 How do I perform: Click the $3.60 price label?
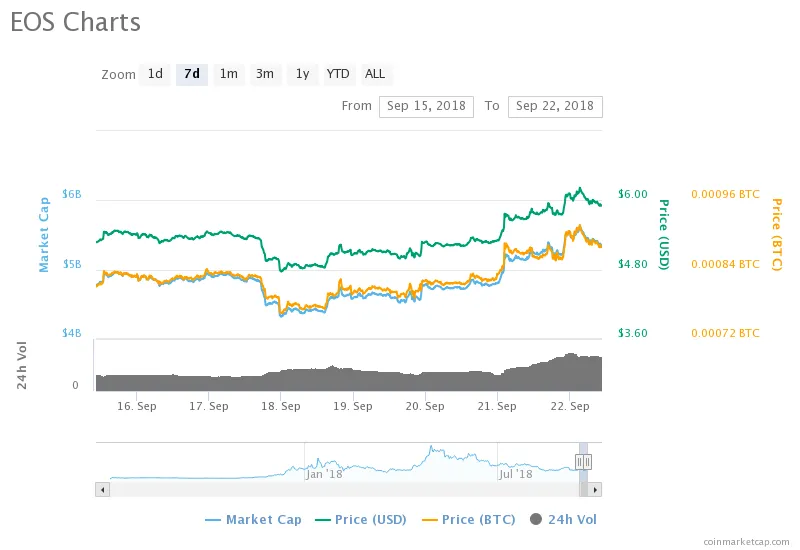(x=633, y=333)
